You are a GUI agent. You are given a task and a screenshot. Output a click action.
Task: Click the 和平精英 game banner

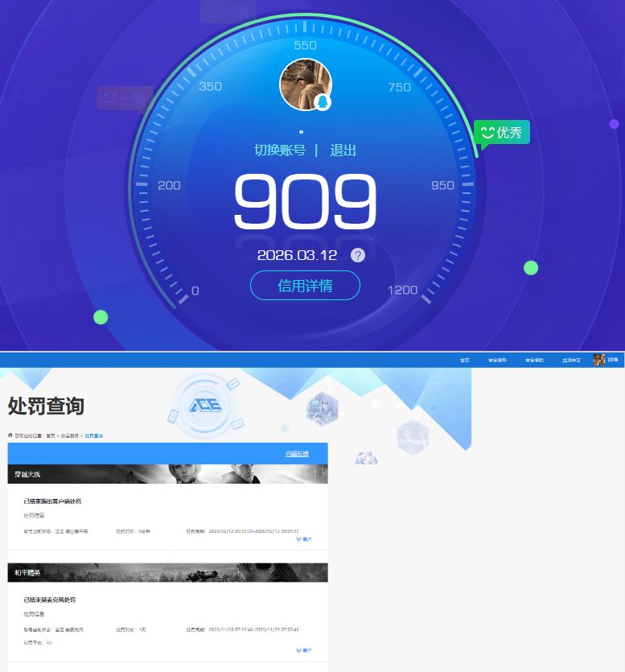(167, 572)
